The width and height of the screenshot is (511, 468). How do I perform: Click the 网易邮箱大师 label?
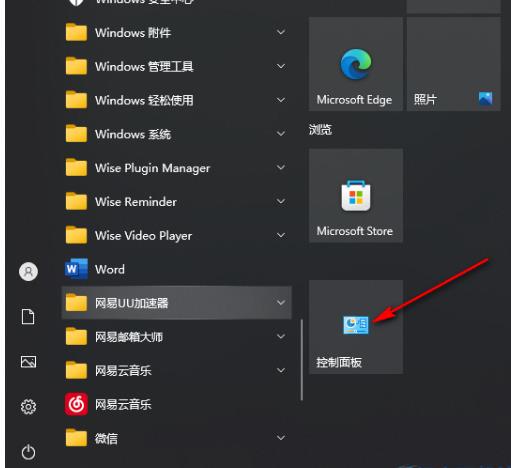129,337
